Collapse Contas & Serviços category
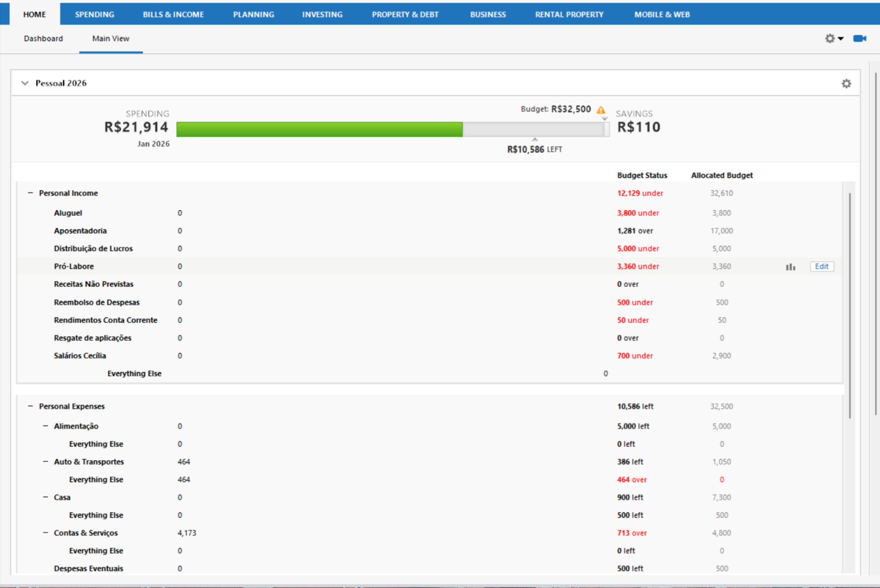 (x=46, y=532)
